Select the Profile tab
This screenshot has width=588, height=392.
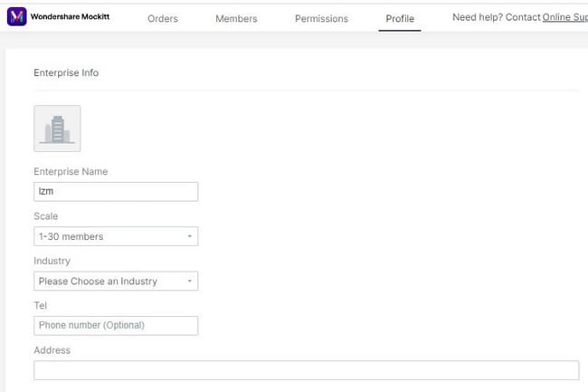(400, 18)
